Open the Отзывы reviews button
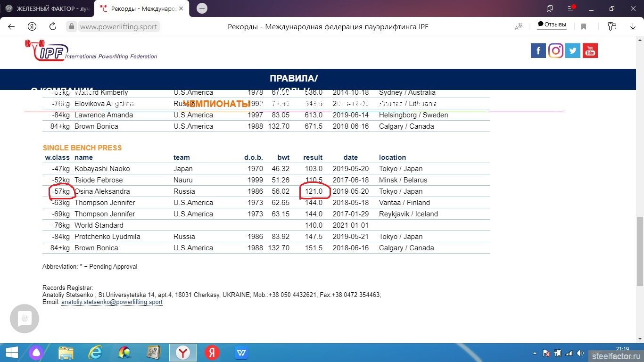Viewport: 644px width, 362px height. [552, 25]
